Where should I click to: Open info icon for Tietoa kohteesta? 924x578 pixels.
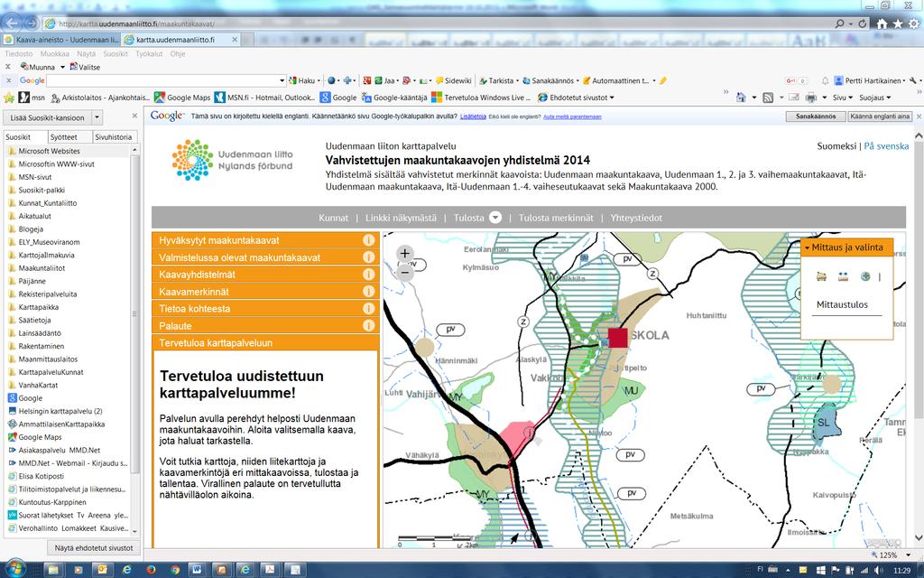[369, 309]
